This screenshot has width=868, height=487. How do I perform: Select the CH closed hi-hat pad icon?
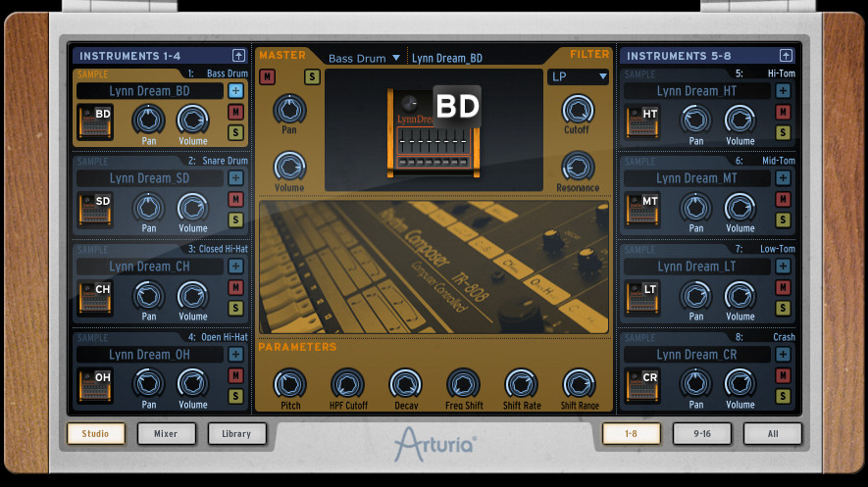95,298
